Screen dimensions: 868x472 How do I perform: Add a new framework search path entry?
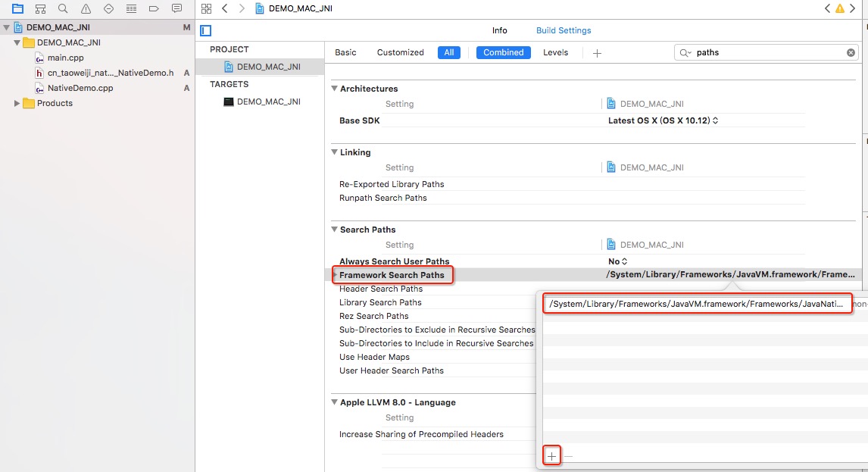click(551, 456)
